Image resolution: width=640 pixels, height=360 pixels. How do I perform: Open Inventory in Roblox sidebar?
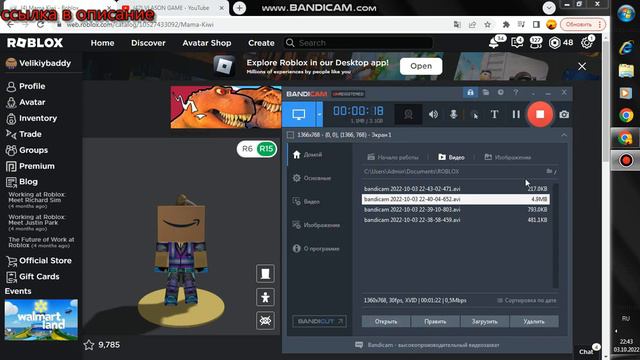coord(31,118)
